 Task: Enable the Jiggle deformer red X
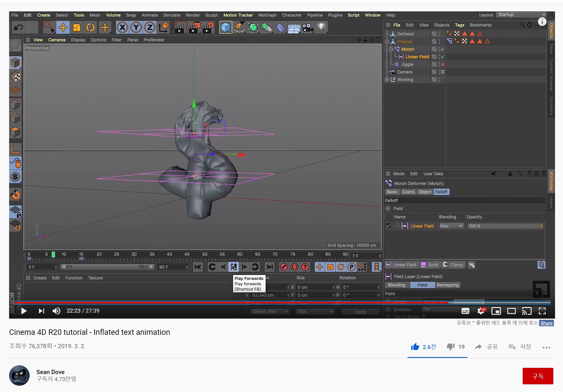(443, 65)
